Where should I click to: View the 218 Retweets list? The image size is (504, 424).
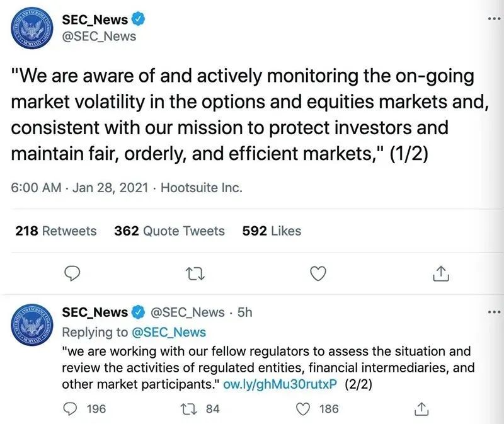55,231
